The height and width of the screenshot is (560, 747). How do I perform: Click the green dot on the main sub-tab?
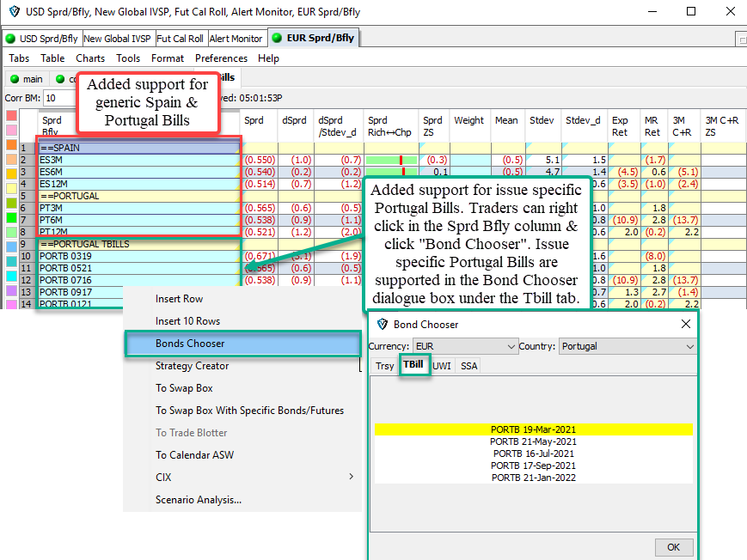click(15, 79)
